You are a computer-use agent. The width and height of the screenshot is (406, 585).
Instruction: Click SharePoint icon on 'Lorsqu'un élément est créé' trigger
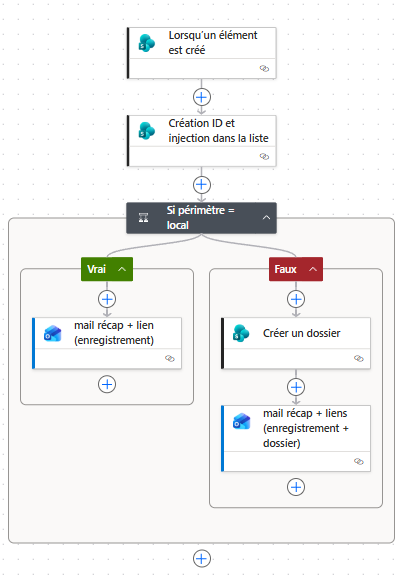147,43
